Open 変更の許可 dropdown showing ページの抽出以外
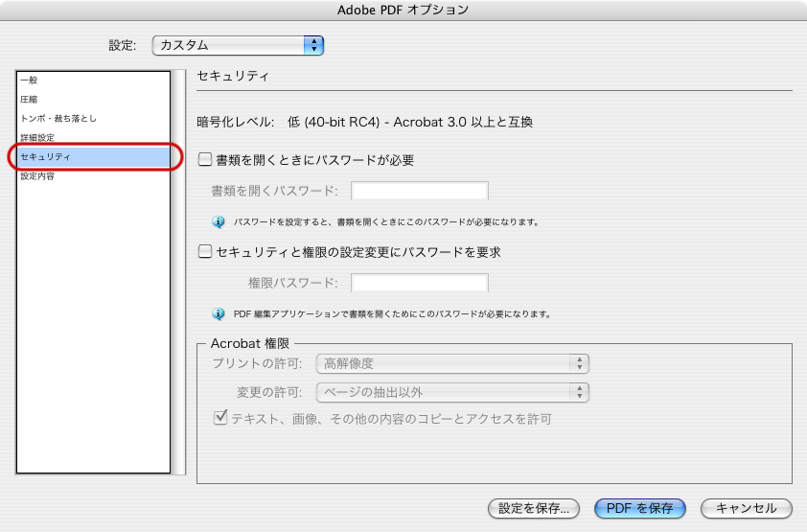Screen dimensions: 807x532 pos(452,392)
